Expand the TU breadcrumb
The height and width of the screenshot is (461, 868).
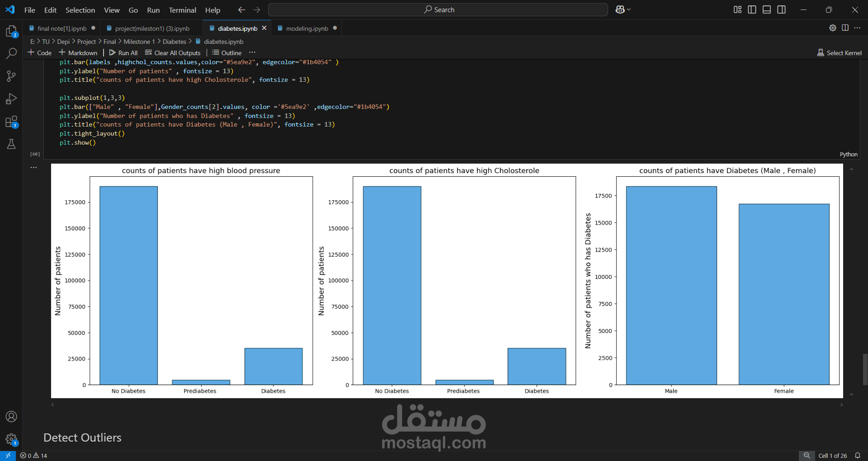[46, 42]
